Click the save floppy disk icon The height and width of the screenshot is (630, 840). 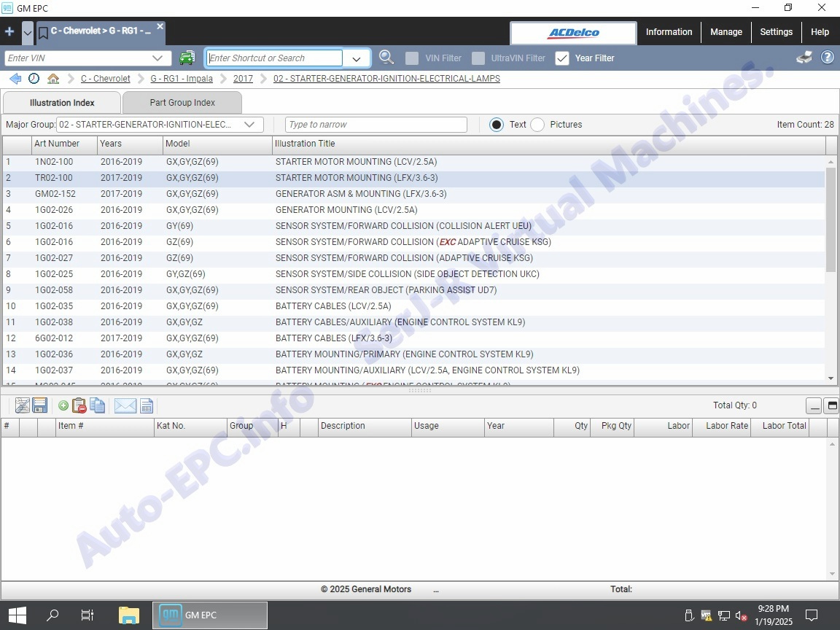[40, 405]
